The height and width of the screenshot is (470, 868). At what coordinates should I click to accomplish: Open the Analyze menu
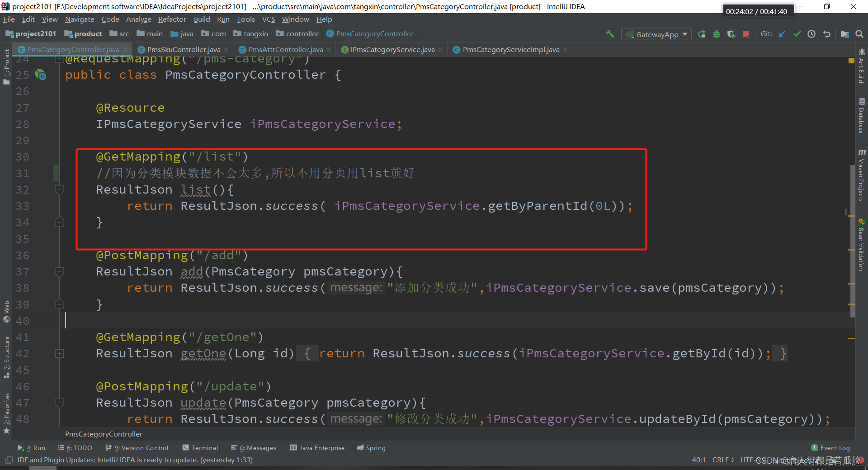click(139, 19)
